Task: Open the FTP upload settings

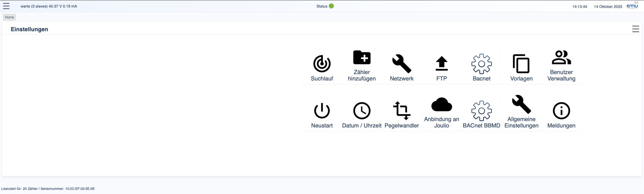Action: 442,64
